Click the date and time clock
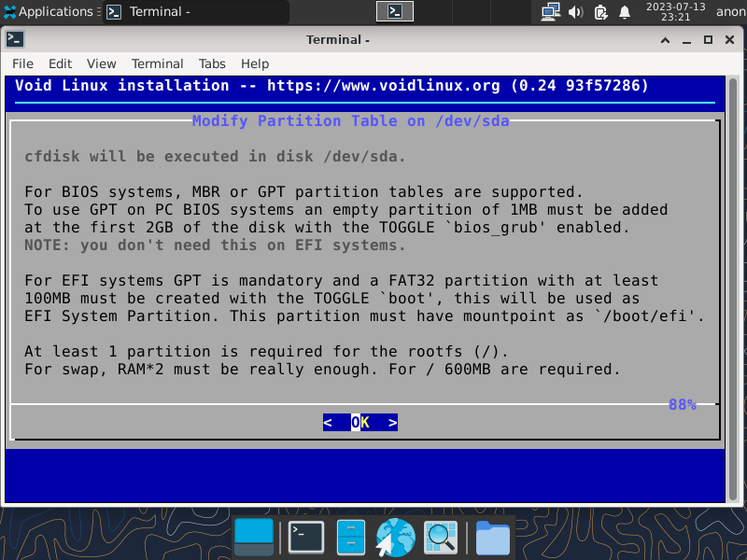Screen dimensions: 747x560 [x=675, y=11]
